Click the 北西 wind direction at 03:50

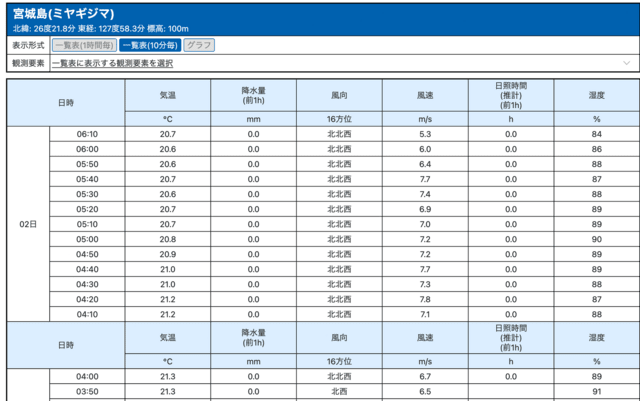tap(340, 392)
